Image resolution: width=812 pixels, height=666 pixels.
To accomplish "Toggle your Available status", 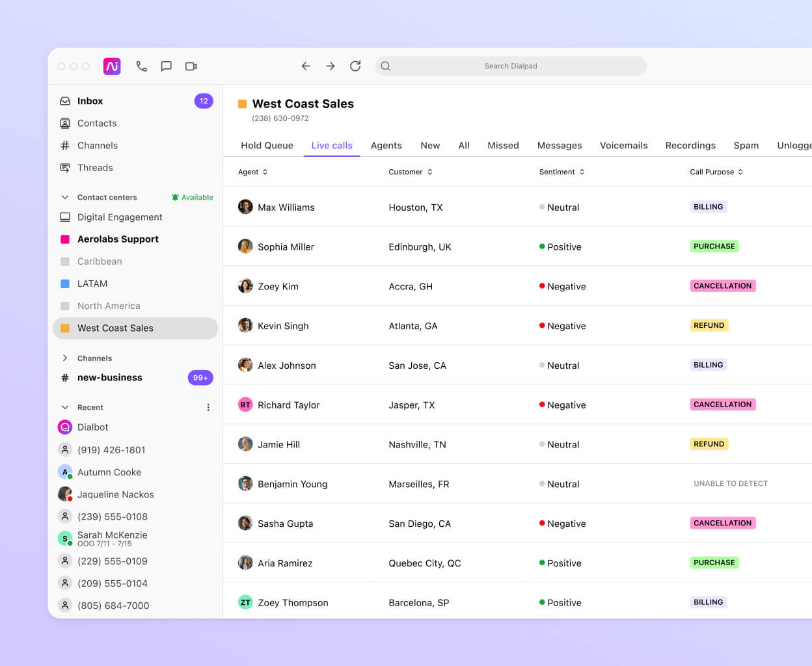I will 192,197.
